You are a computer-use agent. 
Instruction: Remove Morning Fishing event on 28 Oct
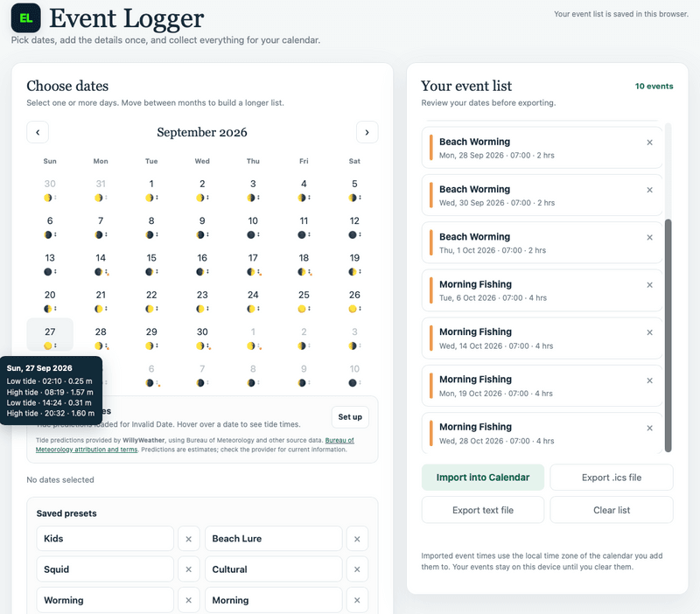[x=649, y=428]
